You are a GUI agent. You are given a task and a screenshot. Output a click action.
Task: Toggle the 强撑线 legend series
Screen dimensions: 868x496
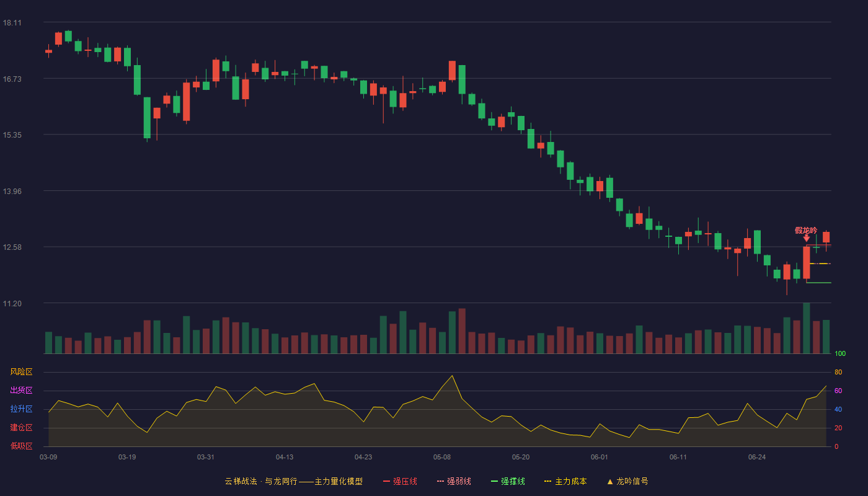click(x=508, y=481)
